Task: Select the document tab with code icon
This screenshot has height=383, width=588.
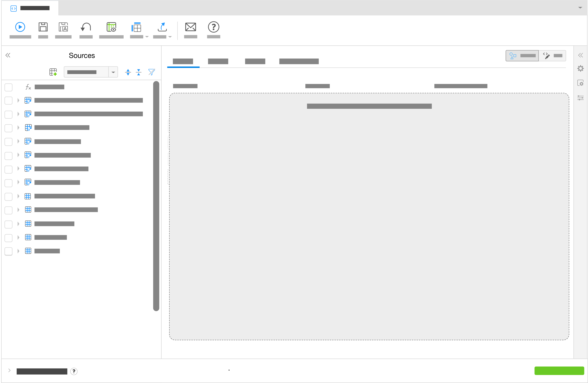Action: coord(30,8)
